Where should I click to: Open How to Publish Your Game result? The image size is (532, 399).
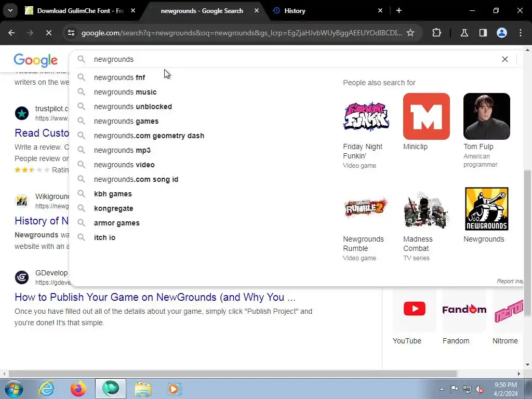pos(155,297)
